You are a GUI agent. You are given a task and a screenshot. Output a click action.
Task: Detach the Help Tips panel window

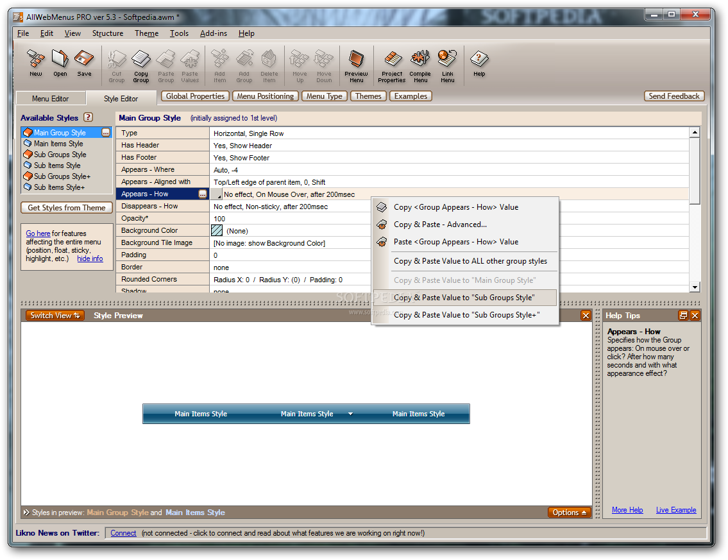coord(684,316)
